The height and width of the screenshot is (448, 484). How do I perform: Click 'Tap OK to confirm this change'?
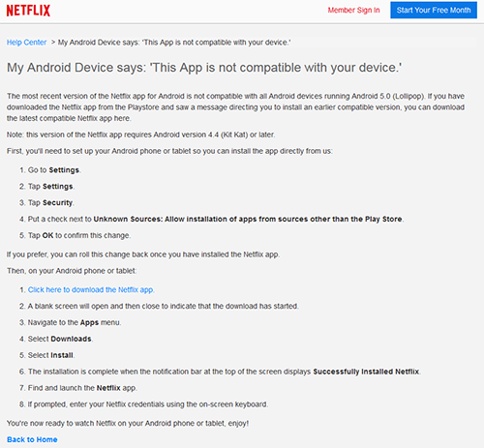(x=79, y=235)
